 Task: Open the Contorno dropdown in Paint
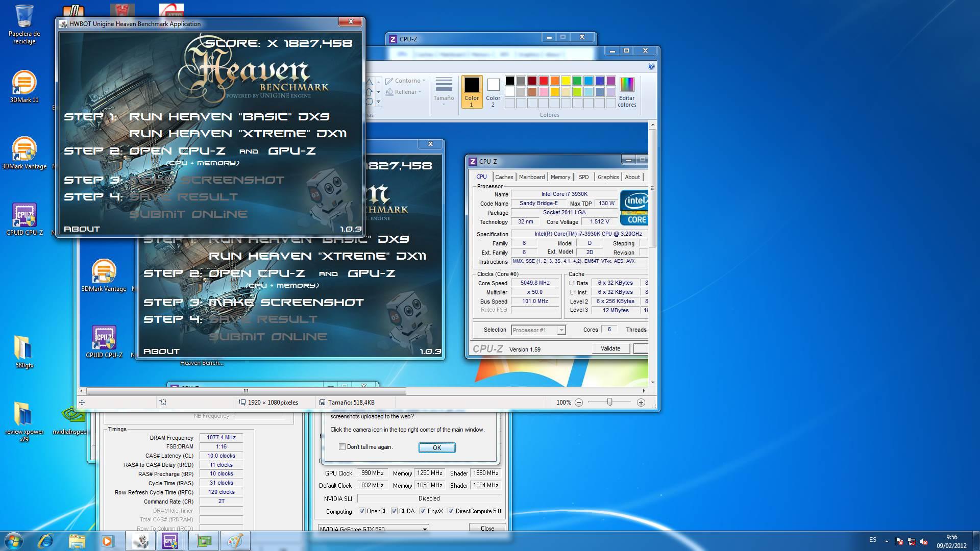tap(405, 81)
